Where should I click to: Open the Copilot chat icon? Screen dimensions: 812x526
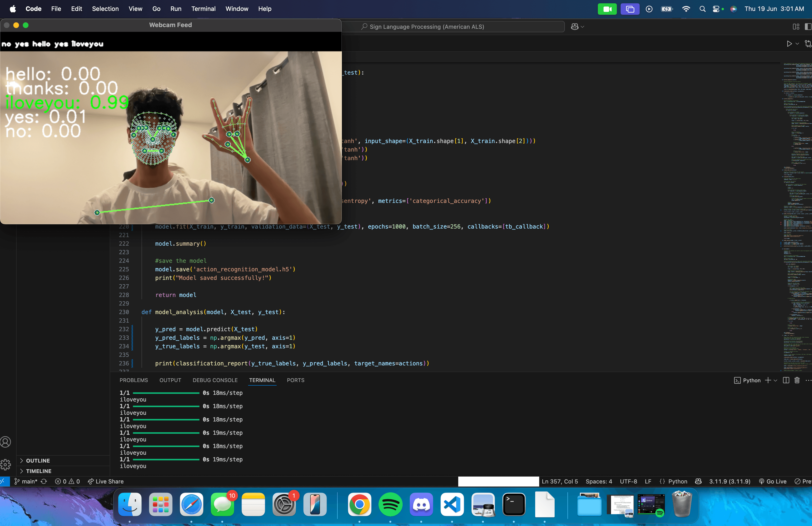click(575, 27)
